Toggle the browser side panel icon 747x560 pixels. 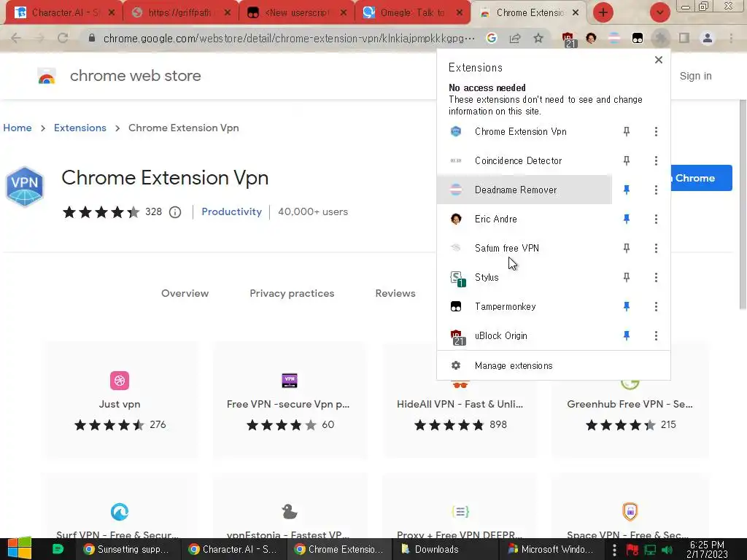tap(684, 38)
